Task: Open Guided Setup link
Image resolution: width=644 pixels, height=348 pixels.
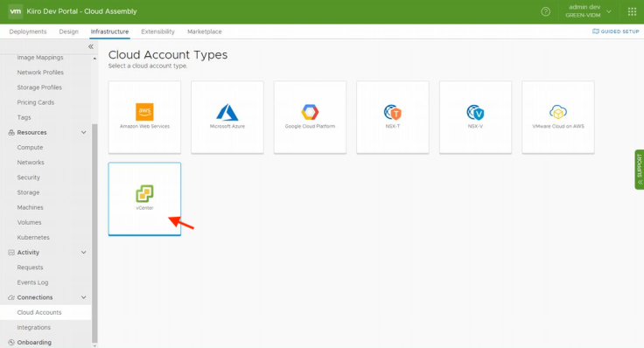Action: click(616, 31)
